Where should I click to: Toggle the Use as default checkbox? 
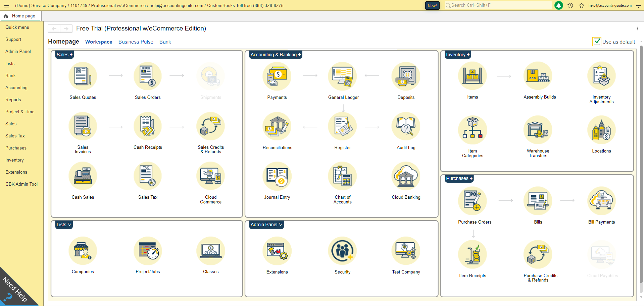(x=597, y=42)
